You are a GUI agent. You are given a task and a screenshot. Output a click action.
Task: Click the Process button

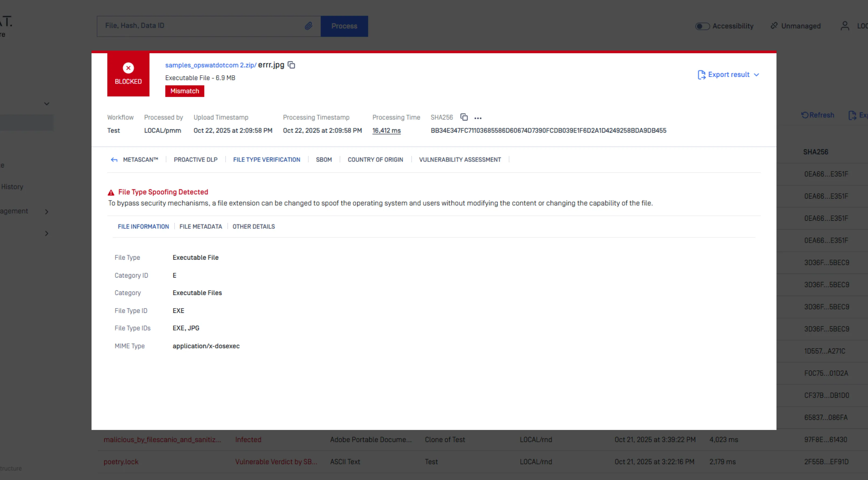[344, 26]
